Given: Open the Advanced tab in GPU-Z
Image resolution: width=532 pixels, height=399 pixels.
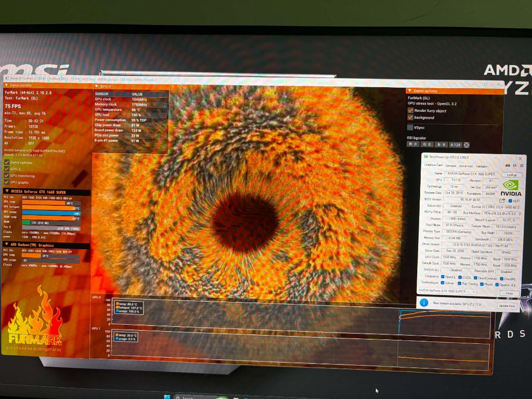Looking at the screenshot, I should [465, 166].
